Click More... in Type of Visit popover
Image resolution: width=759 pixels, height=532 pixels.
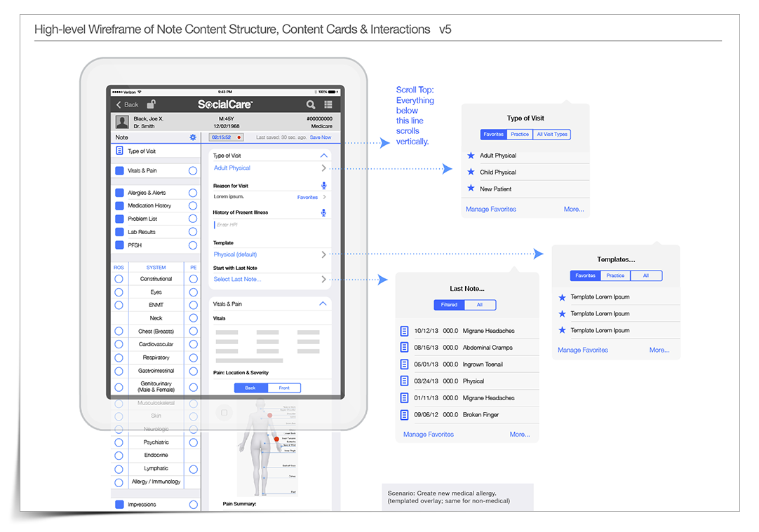click(x=574, y=209)
